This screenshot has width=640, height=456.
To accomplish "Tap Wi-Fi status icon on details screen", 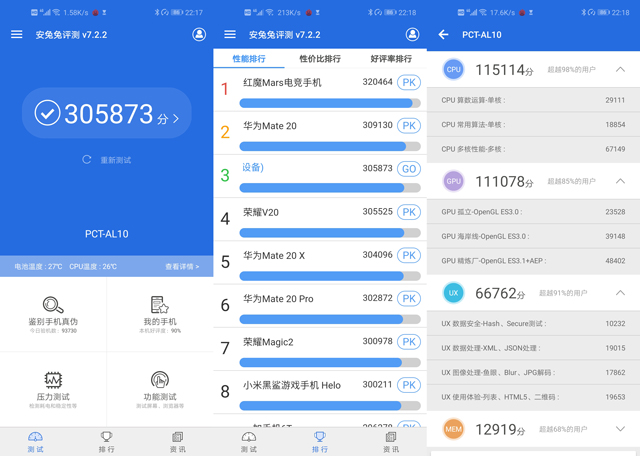I will coord(483,13).
